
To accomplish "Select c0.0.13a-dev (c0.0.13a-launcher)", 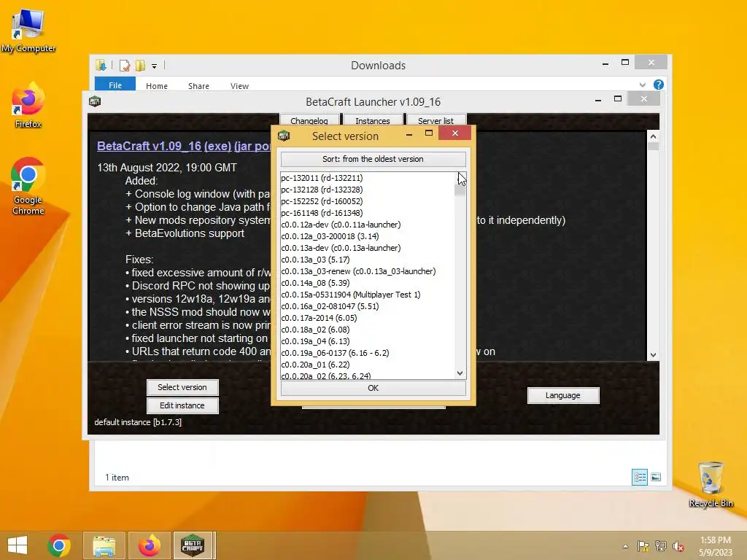I will tap(368, 248).
